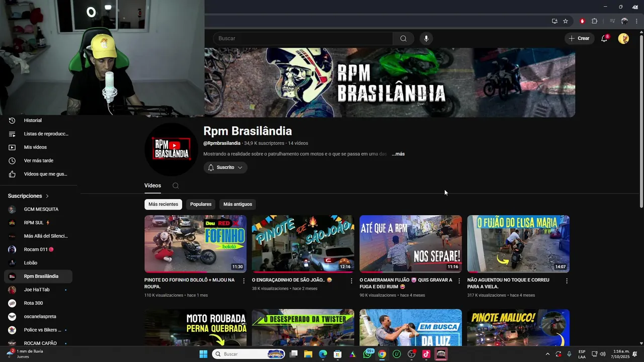Open options for O ENGRAÇADINHO DE SÃO JOÃO video
The image size is (644, 362).
[x=352, y=281]
